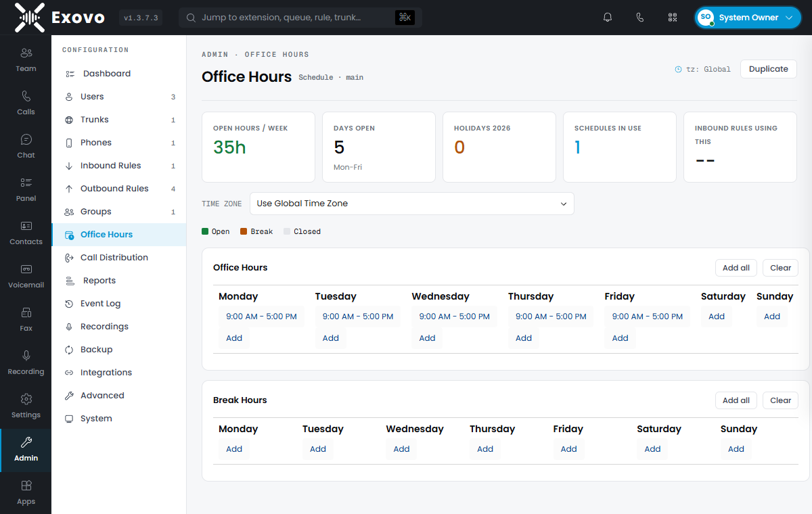Open Reports in configuration menu
This screenshot has width=812, height=514.
[x=118, y=281]
